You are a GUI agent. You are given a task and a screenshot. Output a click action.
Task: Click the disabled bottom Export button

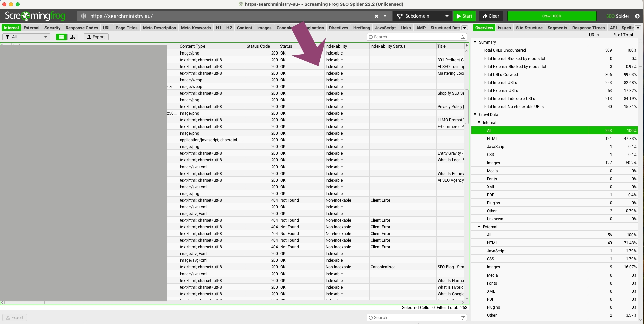(15, 318)
